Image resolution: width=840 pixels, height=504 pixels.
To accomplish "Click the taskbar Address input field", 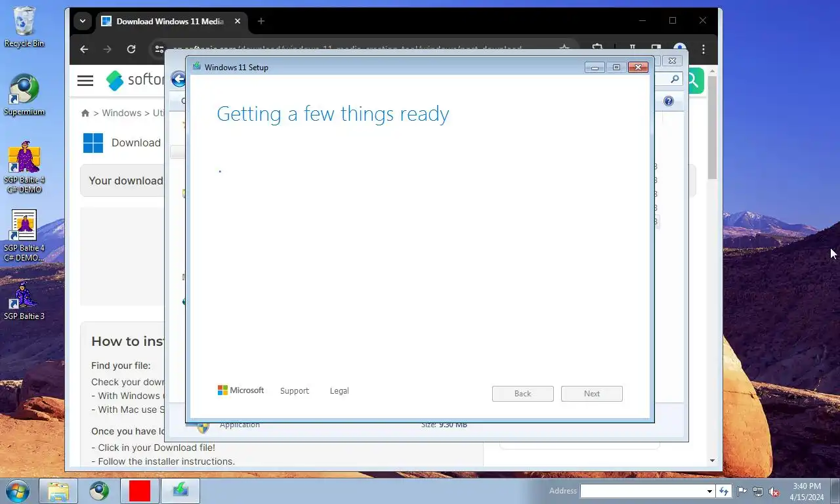I will click(642, 491).
